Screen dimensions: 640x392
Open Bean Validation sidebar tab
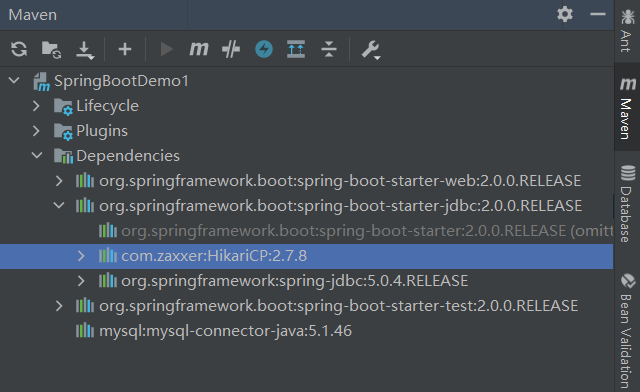[x=627, y=331]
